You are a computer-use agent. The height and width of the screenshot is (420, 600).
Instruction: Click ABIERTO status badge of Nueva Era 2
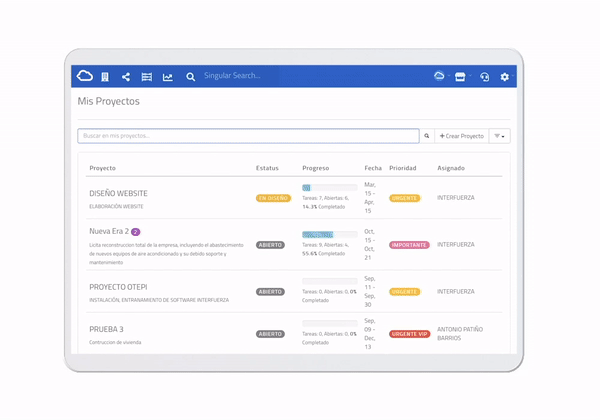270,245
